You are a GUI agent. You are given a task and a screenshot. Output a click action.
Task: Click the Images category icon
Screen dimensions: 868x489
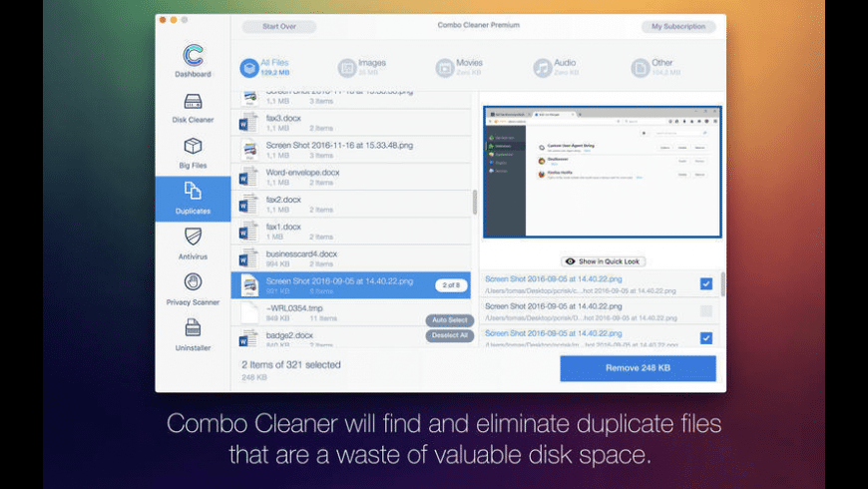click(347, 68)
